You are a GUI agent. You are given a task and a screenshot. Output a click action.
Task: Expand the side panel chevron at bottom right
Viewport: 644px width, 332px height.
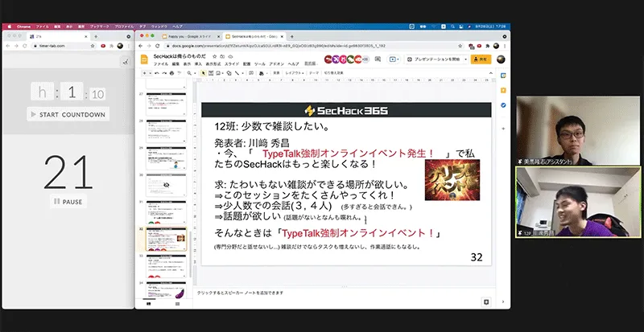(503, 302)
